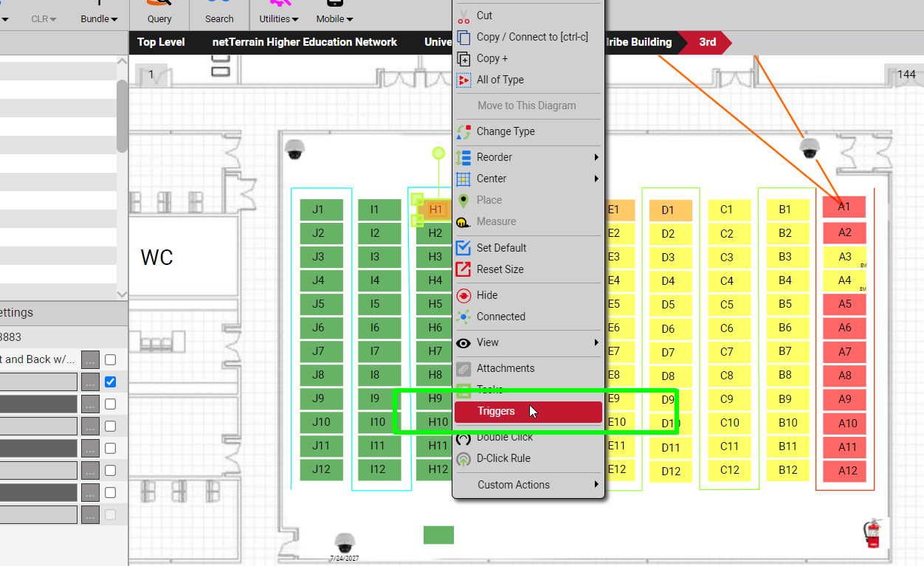Click the Reset Size icon
Screen dimensions: 924x566
click(x=463, y=269)
